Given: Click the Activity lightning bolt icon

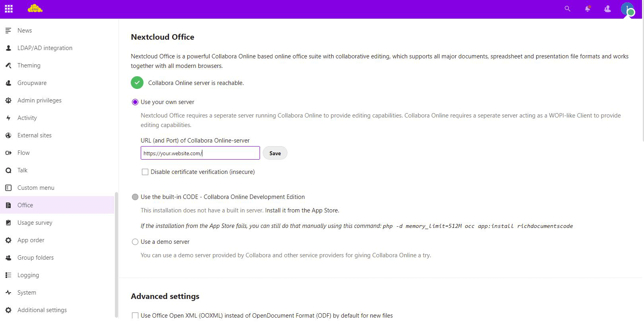Looking at the screenshot, I should pos(8,118).
